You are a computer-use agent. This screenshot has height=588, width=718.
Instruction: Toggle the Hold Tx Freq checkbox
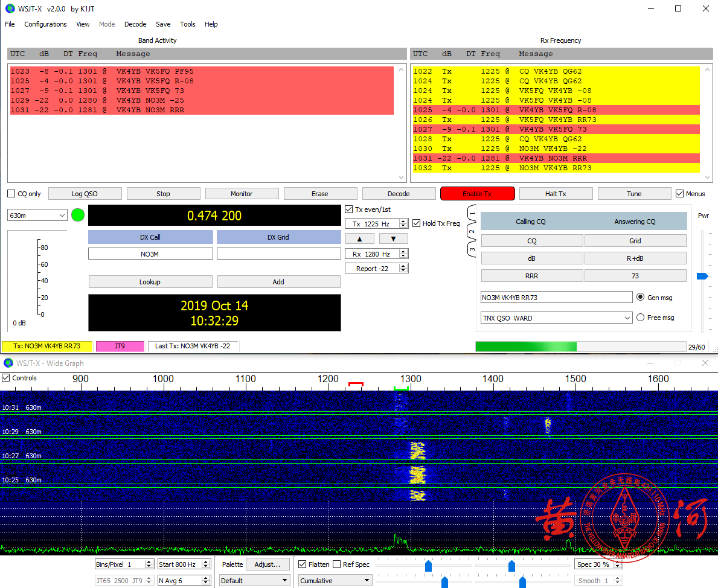[x=417, y=223]
